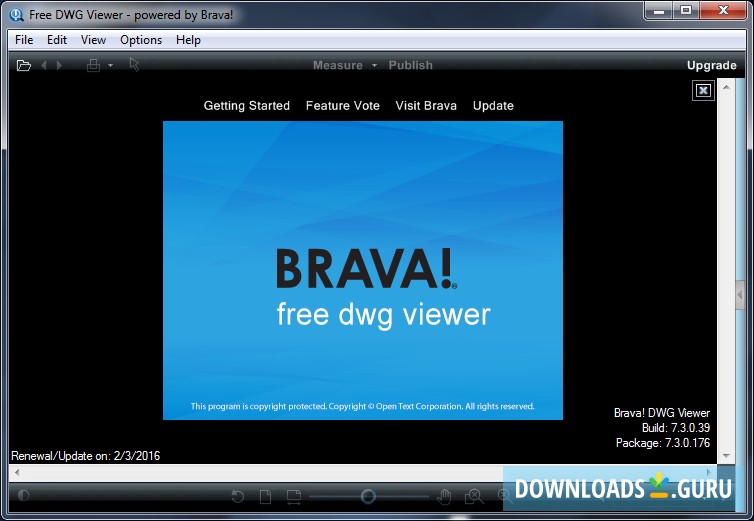Click the vertical scrollbar down arrow
754x521 pixels.
(x=726, y=456)
